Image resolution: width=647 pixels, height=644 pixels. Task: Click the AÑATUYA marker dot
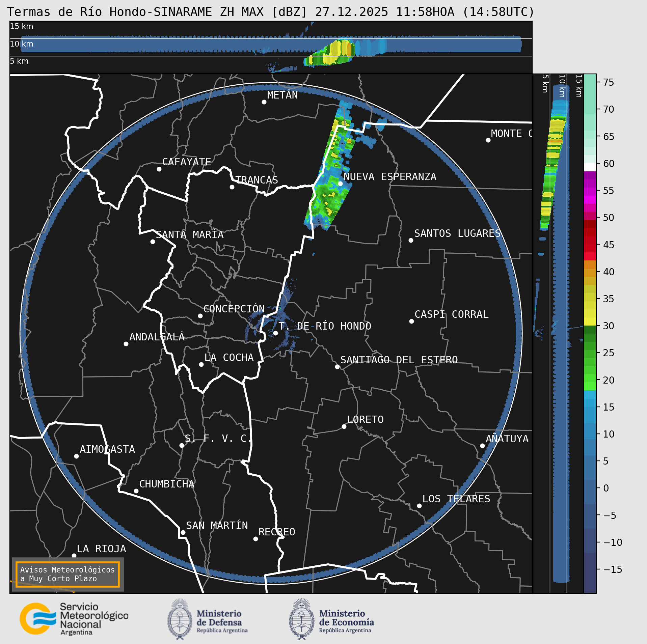click(x=482, y=446)
